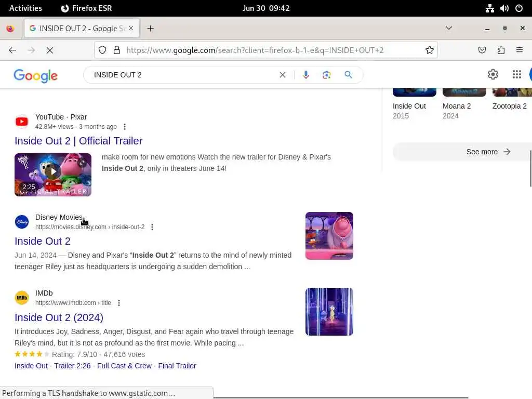Click the YouTube favicon

pos(22,122)
